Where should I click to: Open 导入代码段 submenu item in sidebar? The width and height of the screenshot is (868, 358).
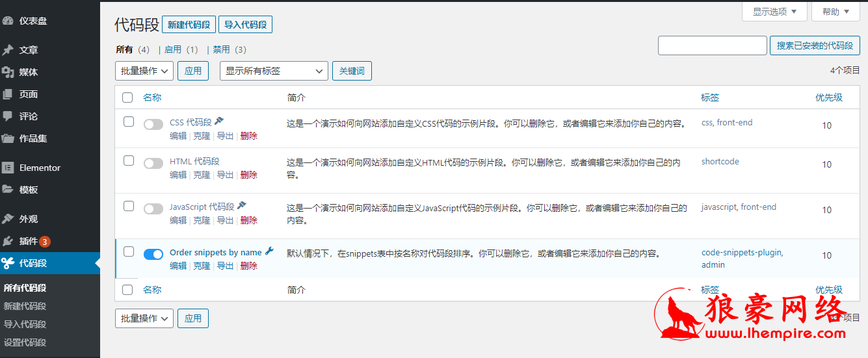pyautogui.click(x=25, y=324)
